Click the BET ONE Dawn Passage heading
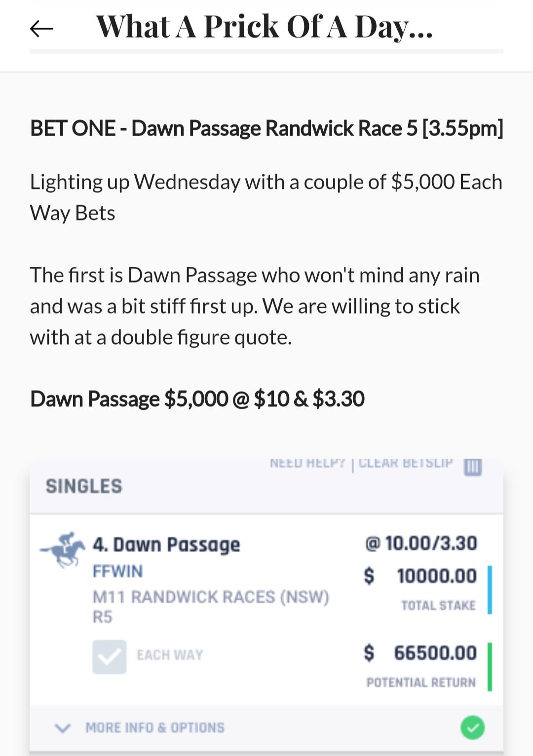Image resolution: width=533 pixels, height=756 pixels. pyautogui.click(x=266, y=128)
